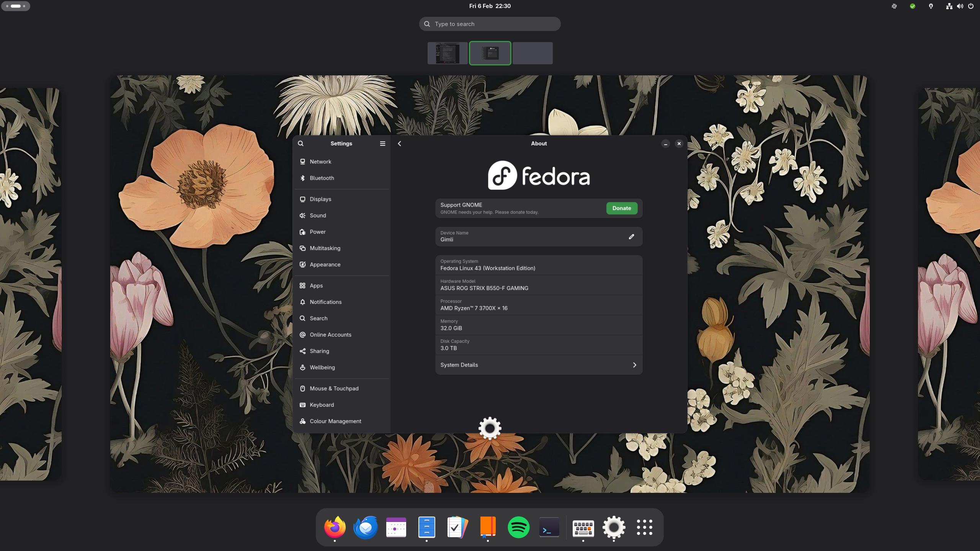Select Power in the settings sidebar
This screenshot has width=980, height=551.
[x=317, y=231]
